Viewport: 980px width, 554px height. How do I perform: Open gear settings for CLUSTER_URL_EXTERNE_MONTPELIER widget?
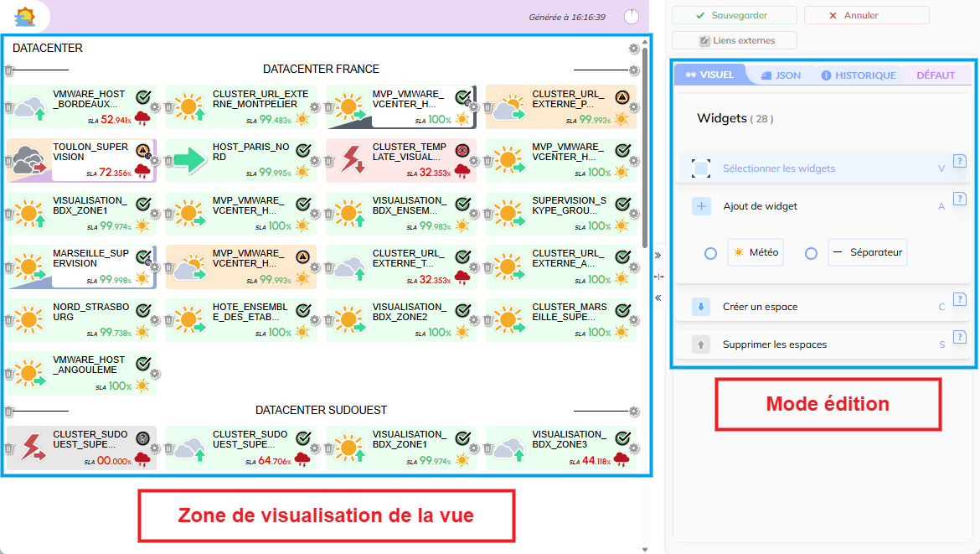pyautogui.click(x=315, y=107)
